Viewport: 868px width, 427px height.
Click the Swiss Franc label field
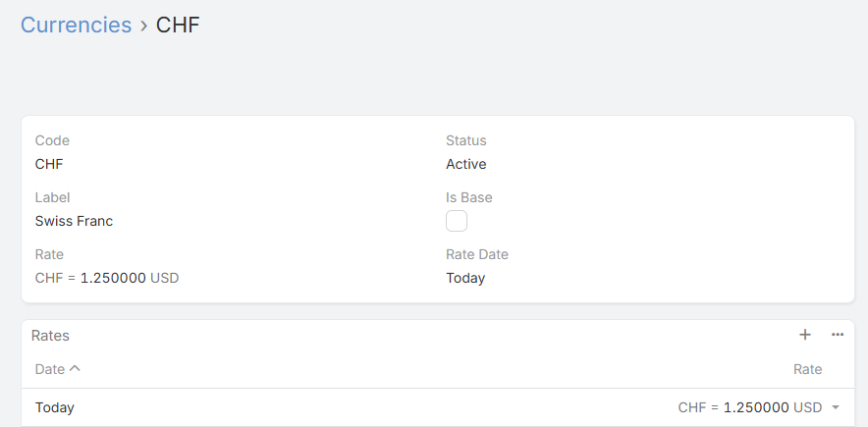pos(74,221)
